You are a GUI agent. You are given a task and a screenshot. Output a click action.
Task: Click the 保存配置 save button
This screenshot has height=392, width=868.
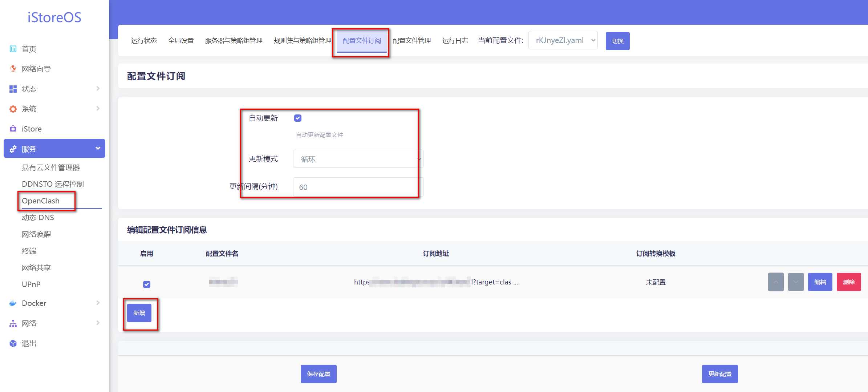[x=318, y=373]
